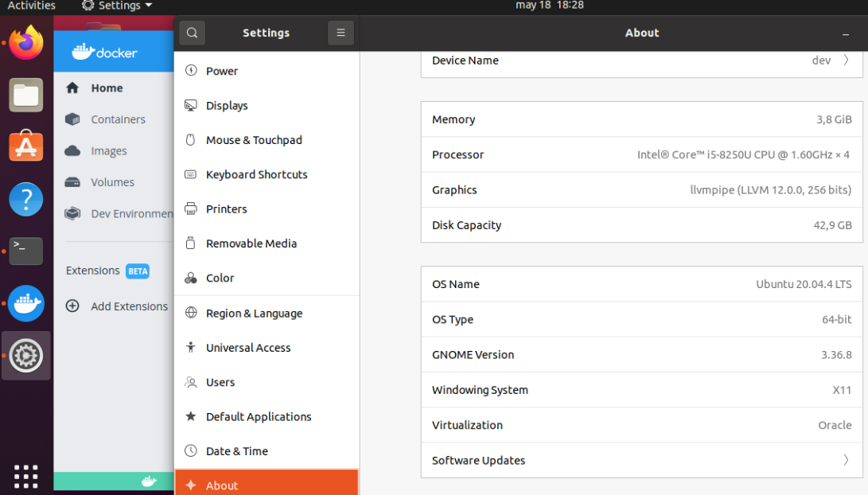The height and width of the screenshot is (495, 868).
Task: Open the Device Name row chevron
Action: (846, 60)
